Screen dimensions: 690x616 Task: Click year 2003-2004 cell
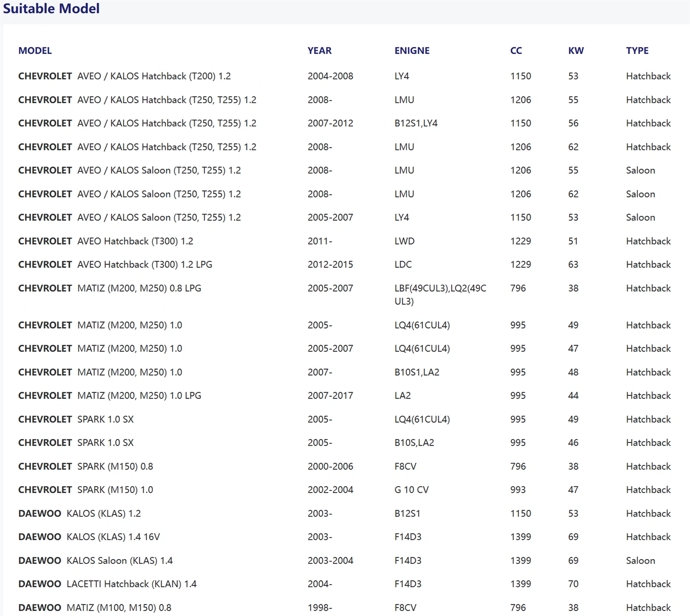pyautogui.click(x=330, y=560)
